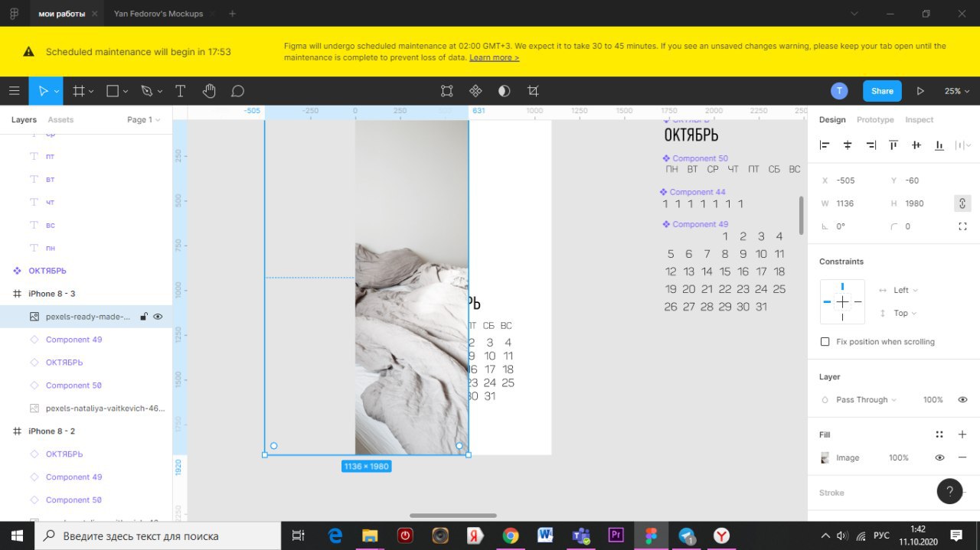Select the Rectangle shape tool
This screenshot has height=550, width=980.
point(113,91)
